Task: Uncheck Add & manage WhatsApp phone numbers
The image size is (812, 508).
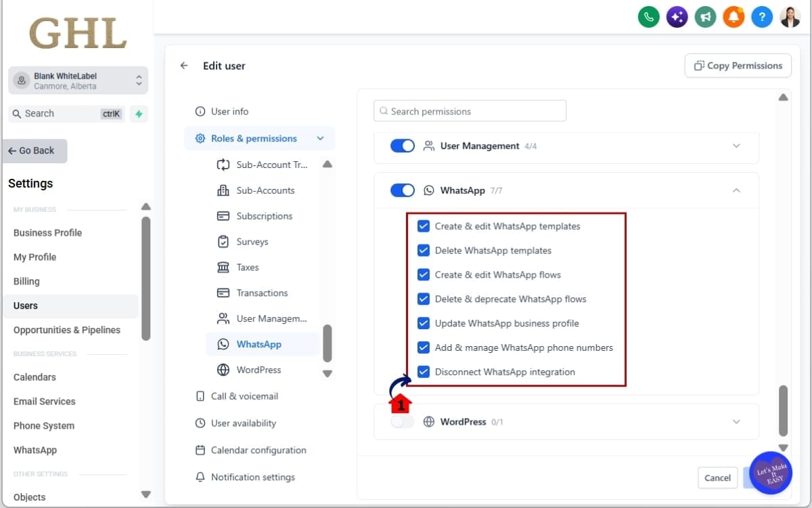Action: 424,347
